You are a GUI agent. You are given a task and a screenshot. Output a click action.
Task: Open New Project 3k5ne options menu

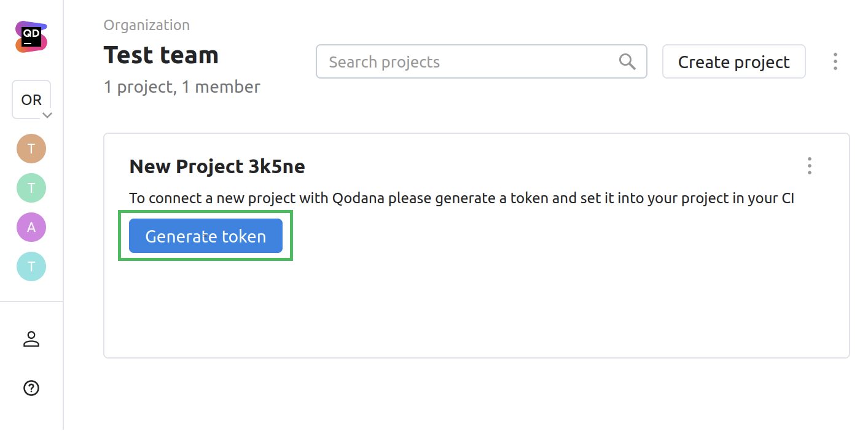[810, 166]
